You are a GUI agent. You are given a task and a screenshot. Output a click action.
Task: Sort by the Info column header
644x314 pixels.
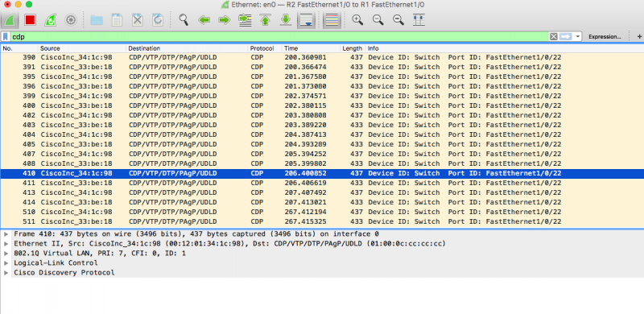tap(505, 48)
